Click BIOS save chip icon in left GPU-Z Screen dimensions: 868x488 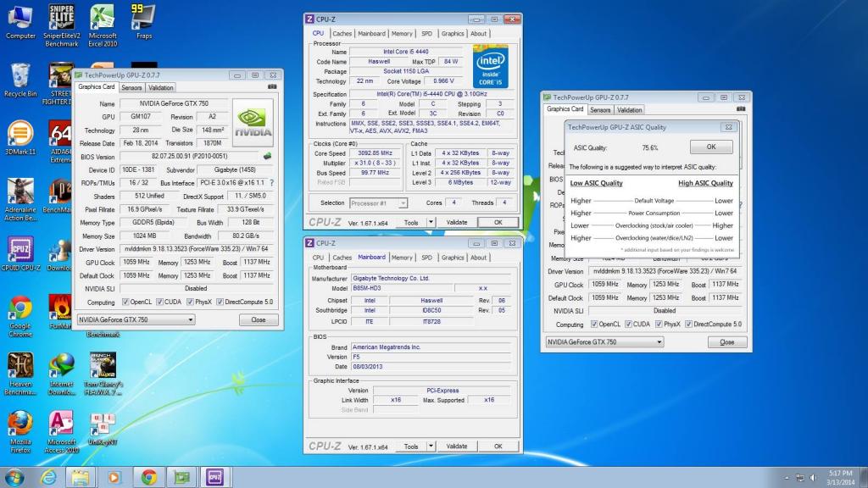[x=267, y=156]
